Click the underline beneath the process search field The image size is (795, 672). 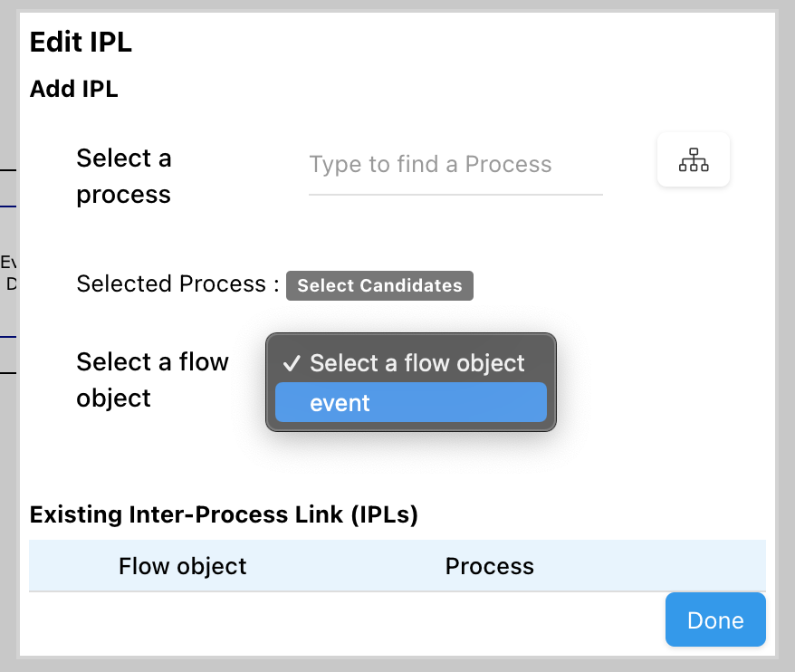click(x=455, y=194)
